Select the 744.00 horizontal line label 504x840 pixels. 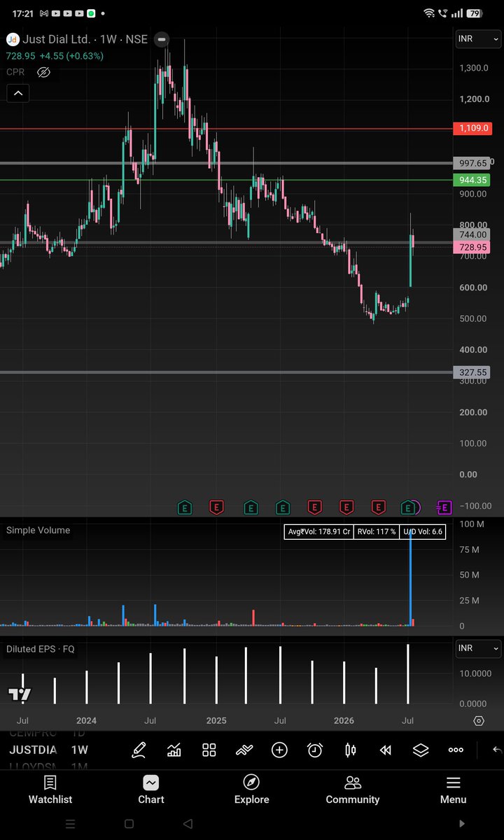472,234
